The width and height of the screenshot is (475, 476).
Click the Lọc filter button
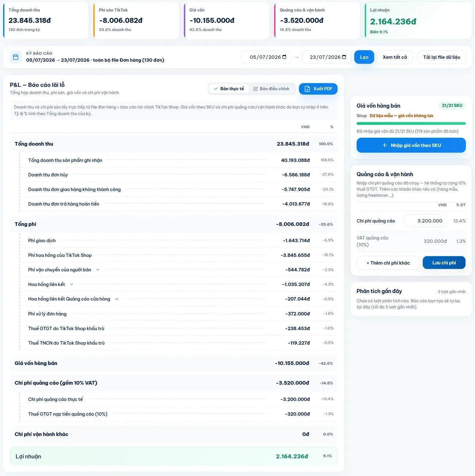(364, 57)
